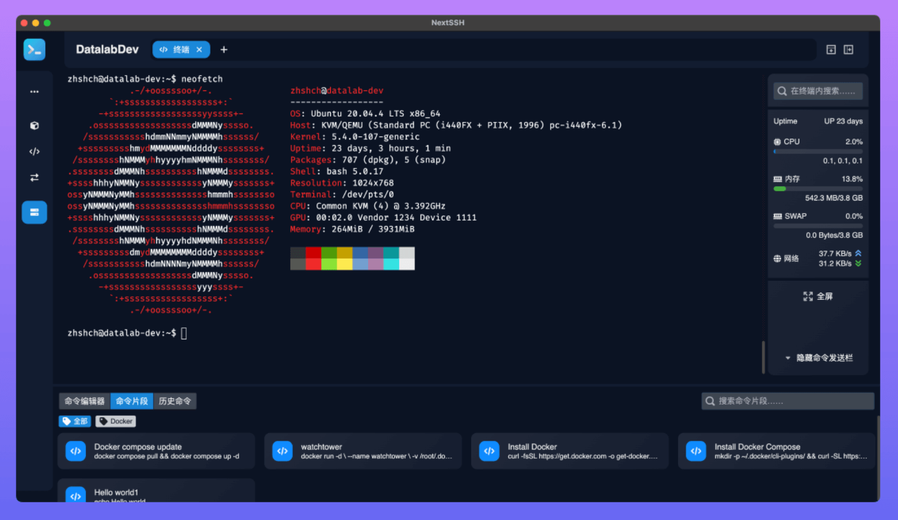Click the split-down layout icon top right
The height and width of the screenshot is (520, 898).
[x=830, y=49]
